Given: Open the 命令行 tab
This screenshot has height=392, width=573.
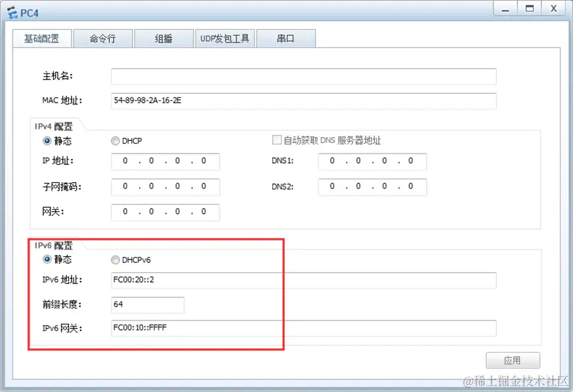Looking at the screenshot, I should (x=103, y=38).
